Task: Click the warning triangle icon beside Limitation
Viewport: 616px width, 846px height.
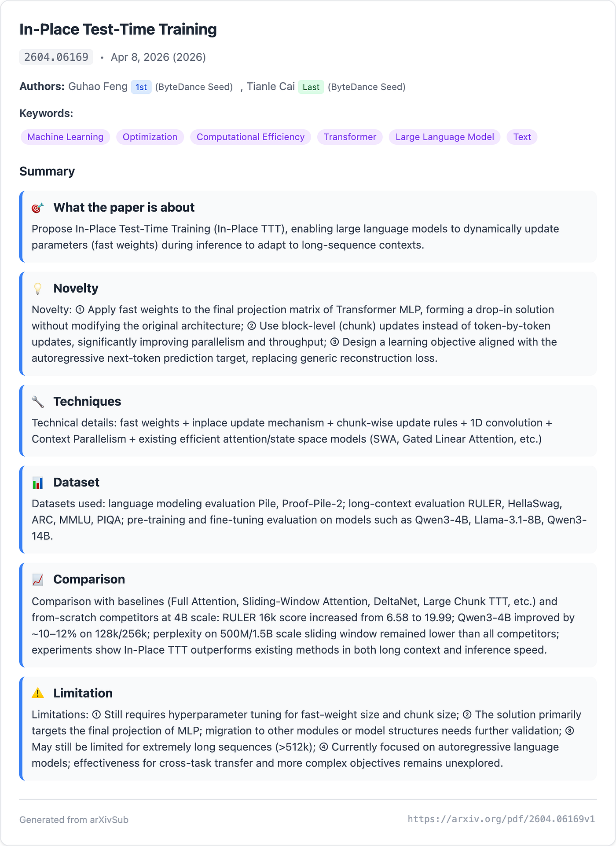Action: (38, 693)
